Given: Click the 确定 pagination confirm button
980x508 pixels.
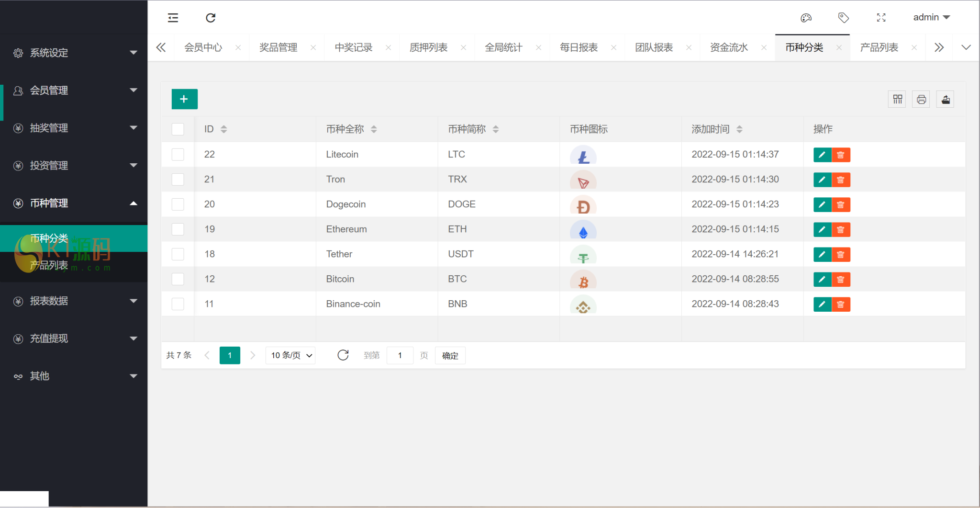Looking at the screenshot, I should pos(450,356).
